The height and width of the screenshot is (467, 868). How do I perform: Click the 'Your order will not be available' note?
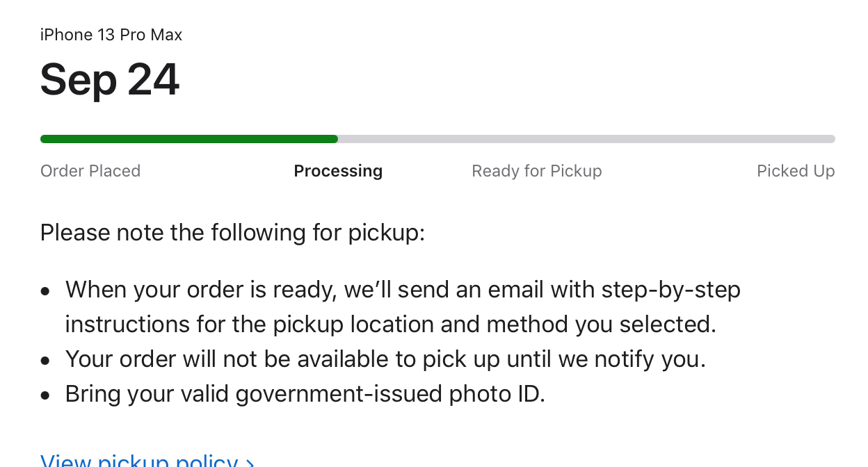coord(385,359)
